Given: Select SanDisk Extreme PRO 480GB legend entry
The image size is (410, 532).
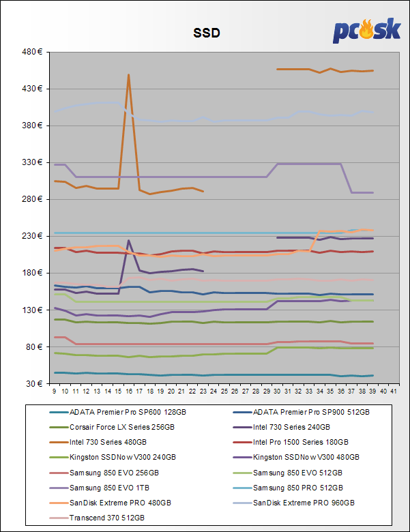Looking at the screenshot, I should [x=110, y=503].
